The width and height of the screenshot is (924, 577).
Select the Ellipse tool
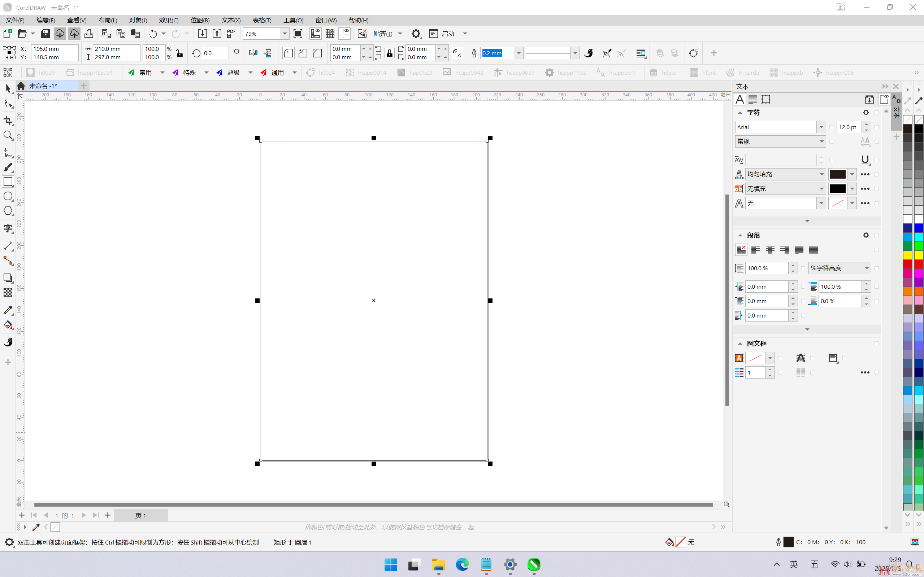point(8,196)
